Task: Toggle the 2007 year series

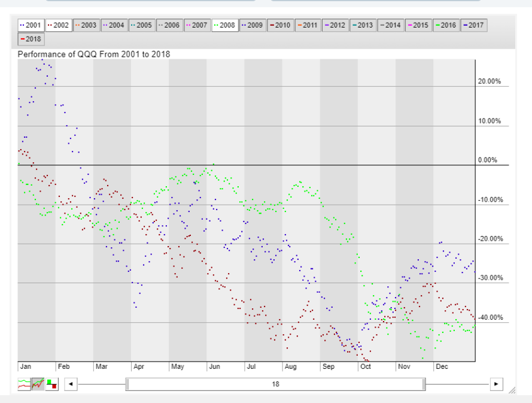Action: (197, 25)
